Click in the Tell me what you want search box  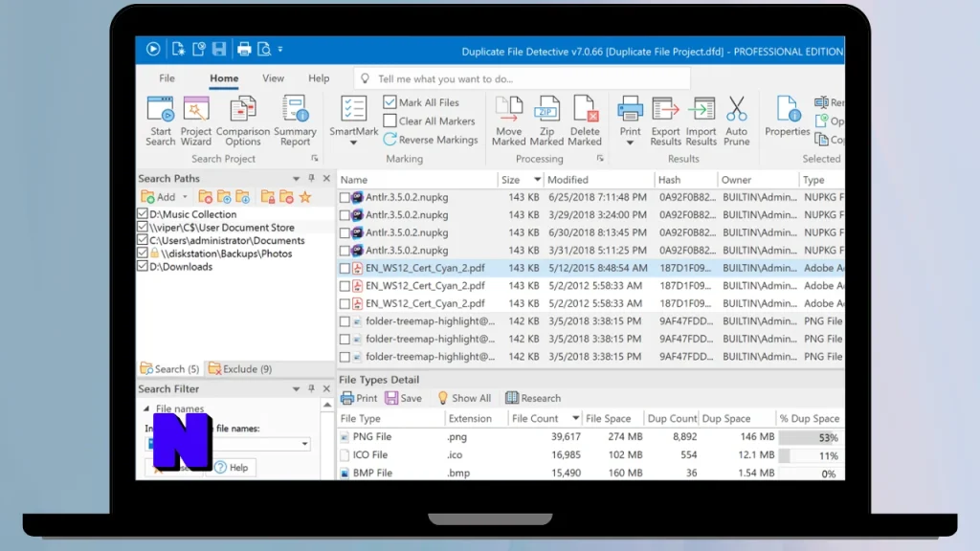pyautogui.click(x=522, y=78)
